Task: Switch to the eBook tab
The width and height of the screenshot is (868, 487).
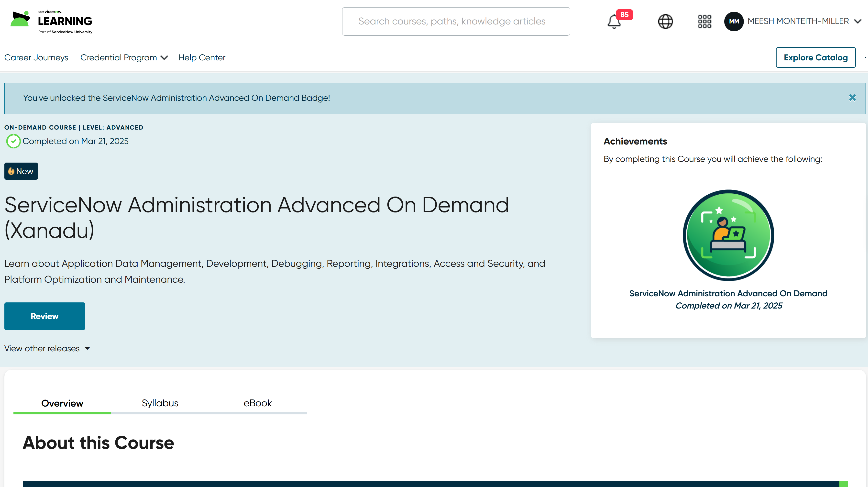Action: [x=257, y=403]
